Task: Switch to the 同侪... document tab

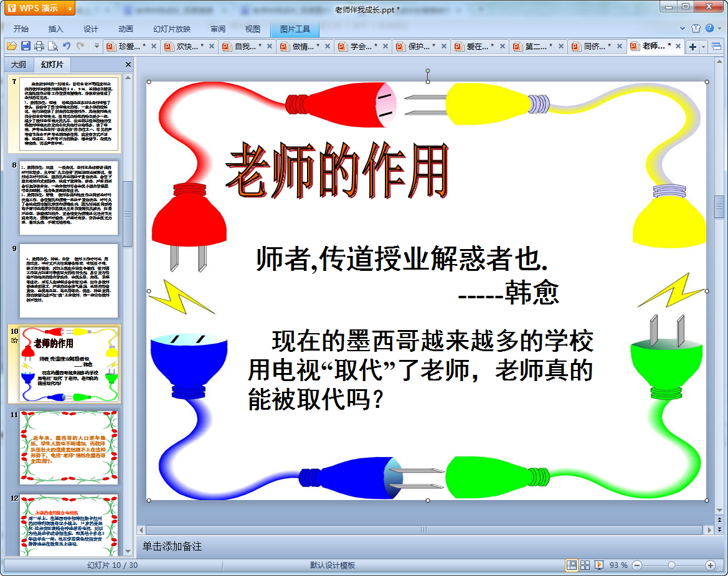Action: point(597,46)
